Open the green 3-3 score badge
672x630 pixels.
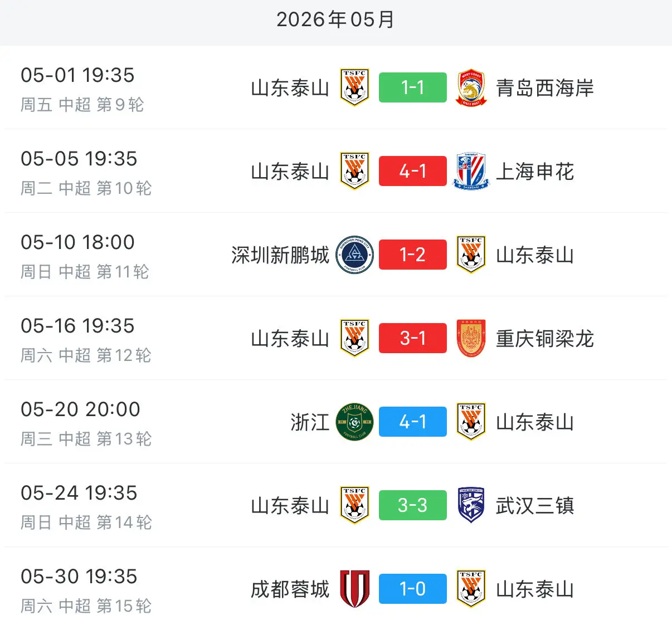pos(413,505)
